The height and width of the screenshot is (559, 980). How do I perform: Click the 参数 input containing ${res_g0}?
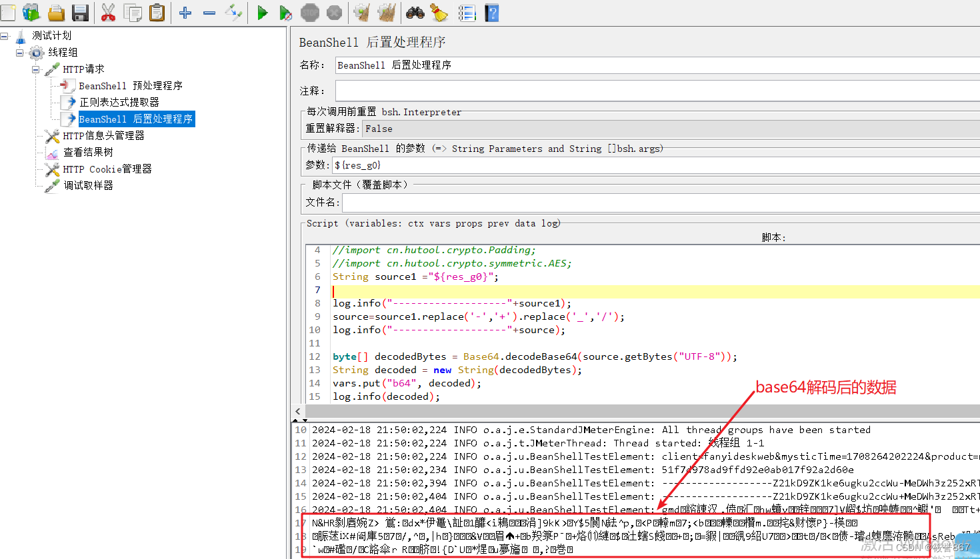click(467, 165)
